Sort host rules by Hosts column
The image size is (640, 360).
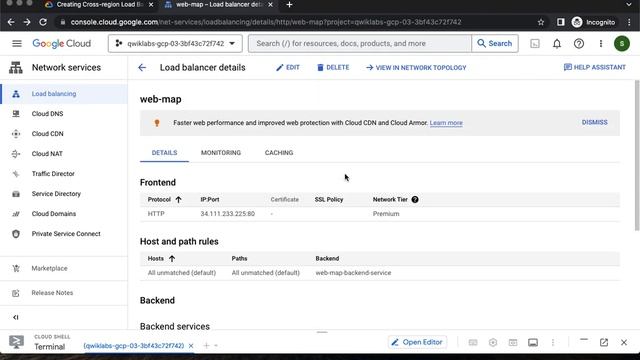(x=161, y=258)
